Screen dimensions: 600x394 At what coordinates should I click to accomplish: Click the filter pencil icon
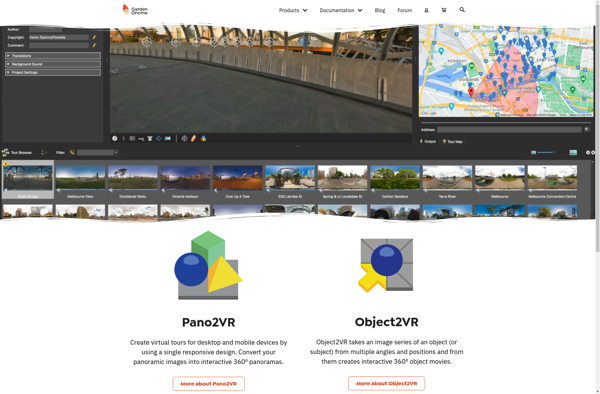pyautogui.click(x=72, y=153)
